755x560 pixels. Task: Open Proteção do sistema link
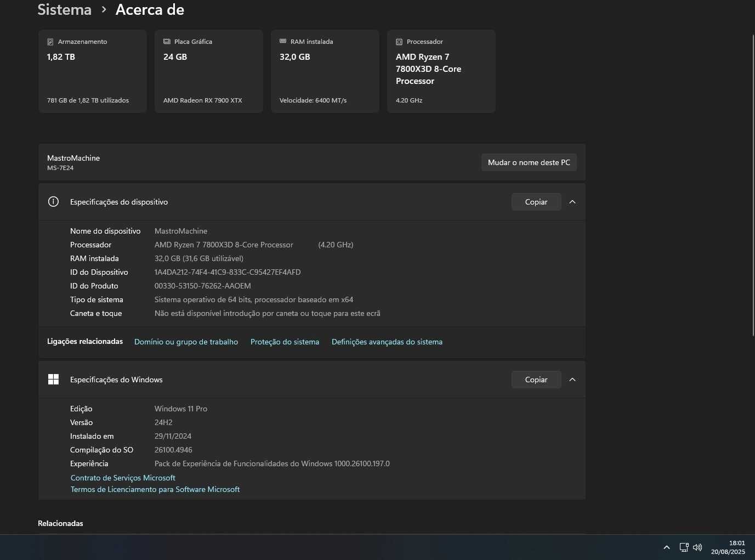(x=285, y=342)
